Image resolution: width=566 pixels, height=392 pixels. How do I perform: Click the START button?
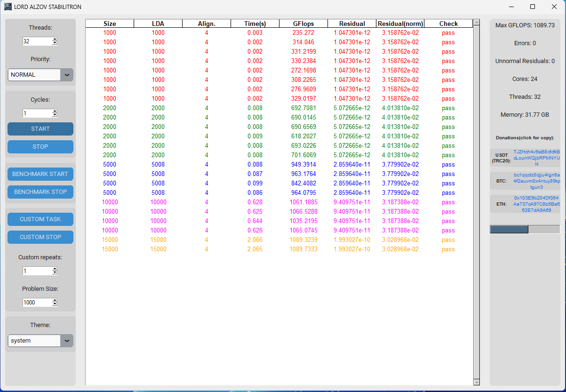(40, 129)
